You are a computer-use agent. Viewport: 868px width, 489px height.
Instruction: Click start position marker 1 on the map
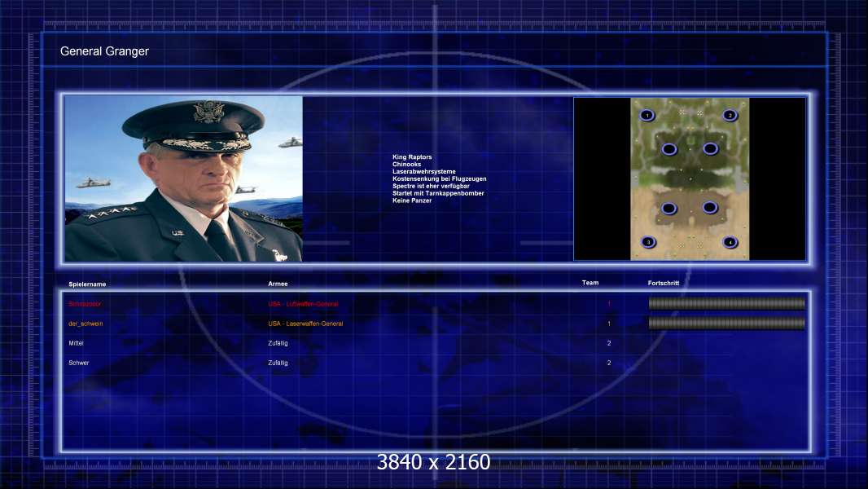[x=647, y=115]
